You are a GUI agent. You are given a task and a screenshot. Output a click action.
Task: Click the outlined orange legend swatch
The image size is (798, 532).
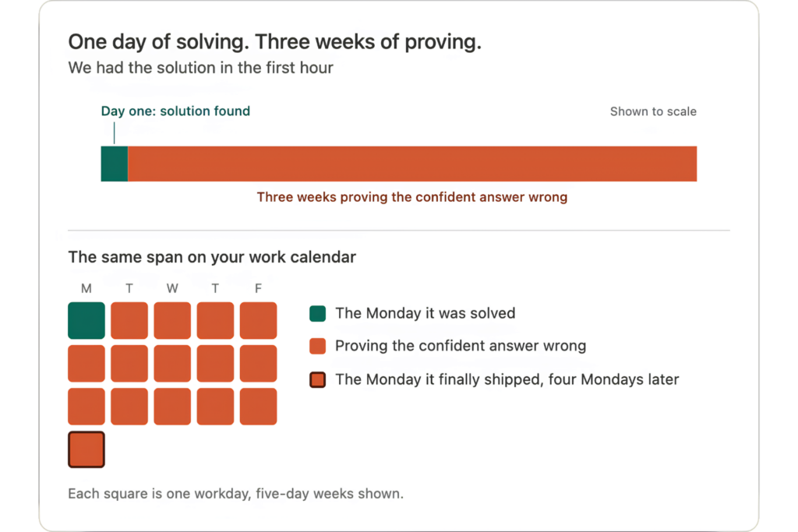[318, 379]
